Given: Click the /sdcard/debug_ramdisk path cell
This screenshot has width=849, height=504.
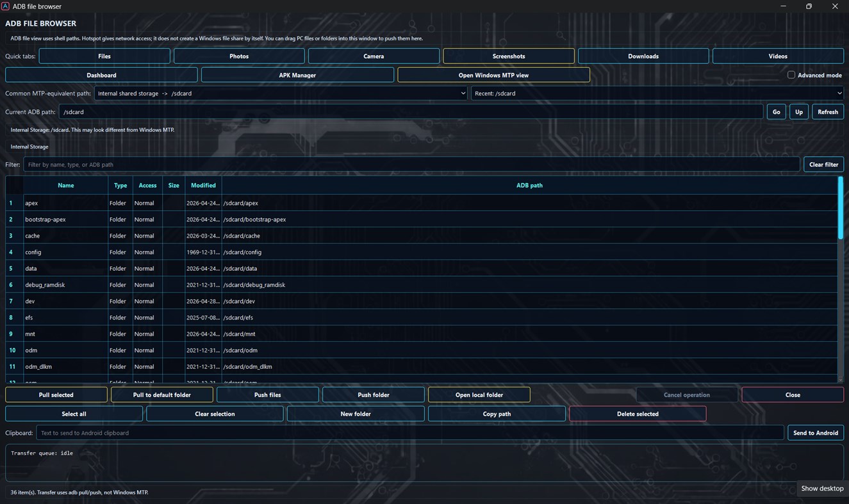Looking at the screenshot, I should (529, 285).
